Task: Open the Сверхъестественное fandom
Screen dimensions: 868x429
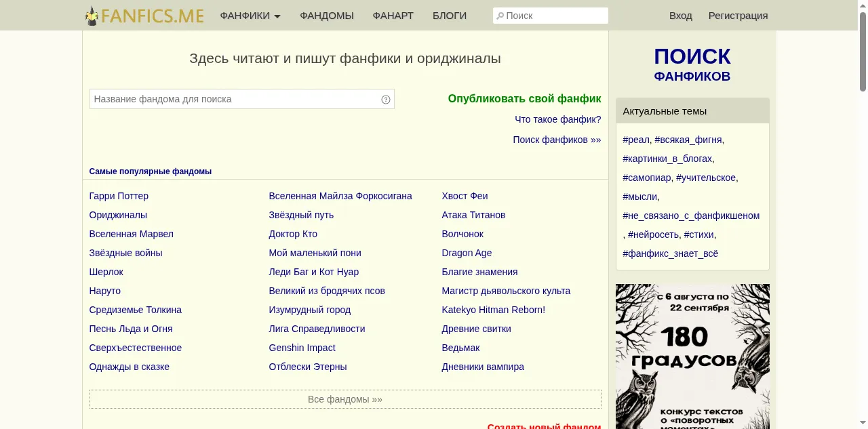Action: tap(136, 348)
